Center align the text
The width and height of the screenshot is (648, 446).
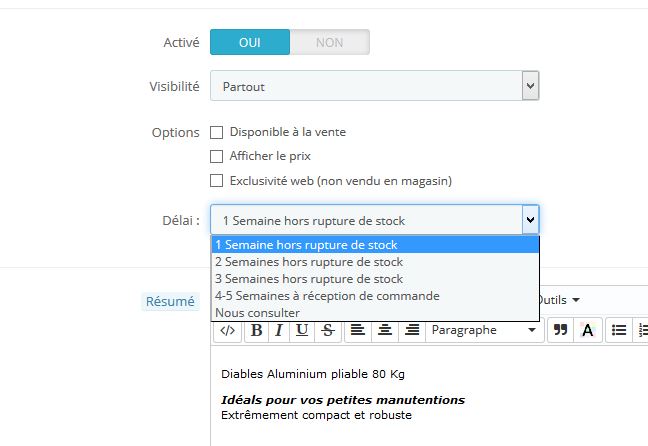tap(385, 330)
